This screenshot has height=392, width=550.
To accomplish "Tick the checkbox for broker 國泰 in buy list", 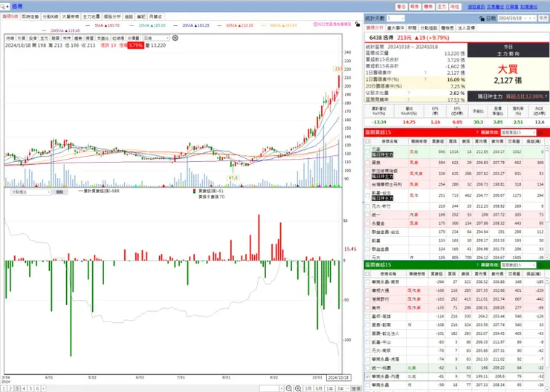I will [x=368, y=163].
